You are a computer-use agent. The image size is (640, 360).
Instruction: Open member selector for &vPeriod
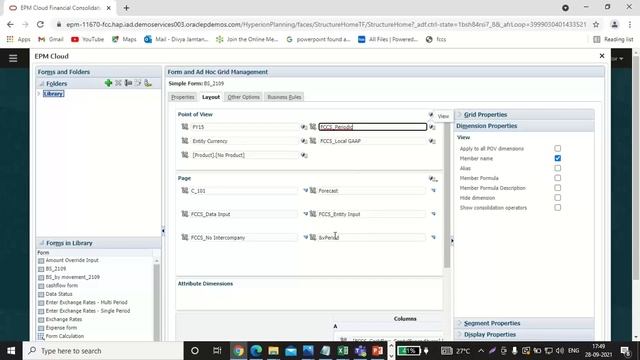[313, 237]
